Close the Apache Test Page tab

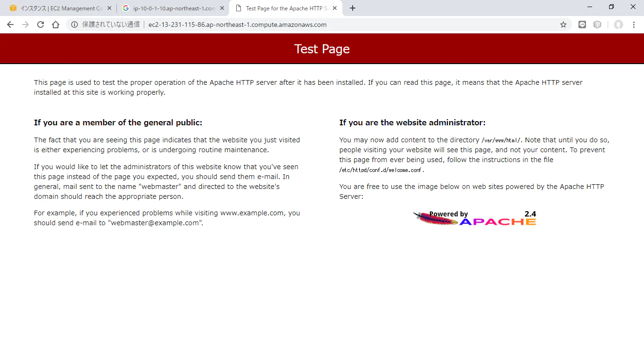tap(335, 8)
